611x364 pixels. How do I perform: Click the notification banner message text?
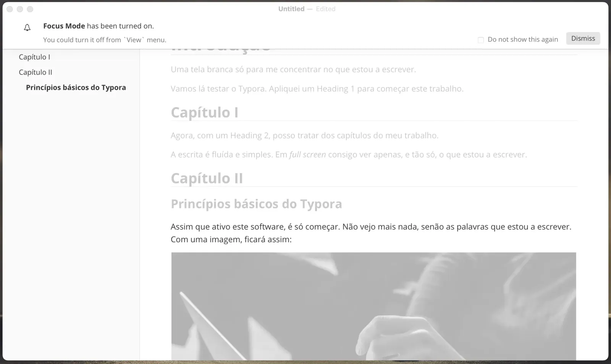coord(99,26)
